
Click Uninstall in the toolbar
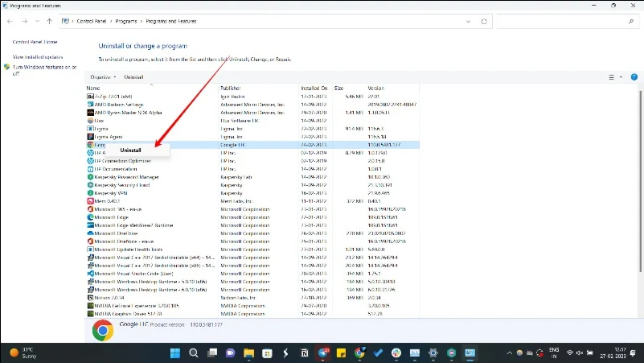pos(133,77)
